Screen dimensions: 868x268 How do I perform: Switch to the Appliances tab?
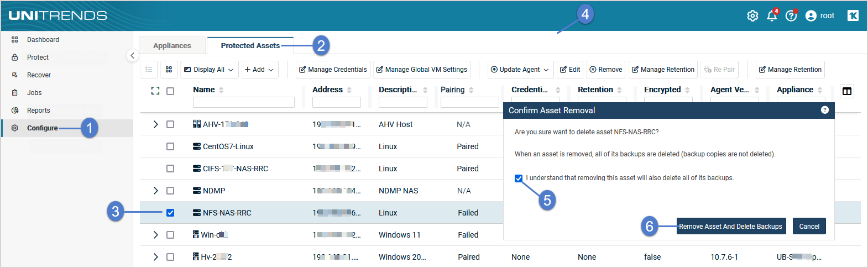coord(172,46)
